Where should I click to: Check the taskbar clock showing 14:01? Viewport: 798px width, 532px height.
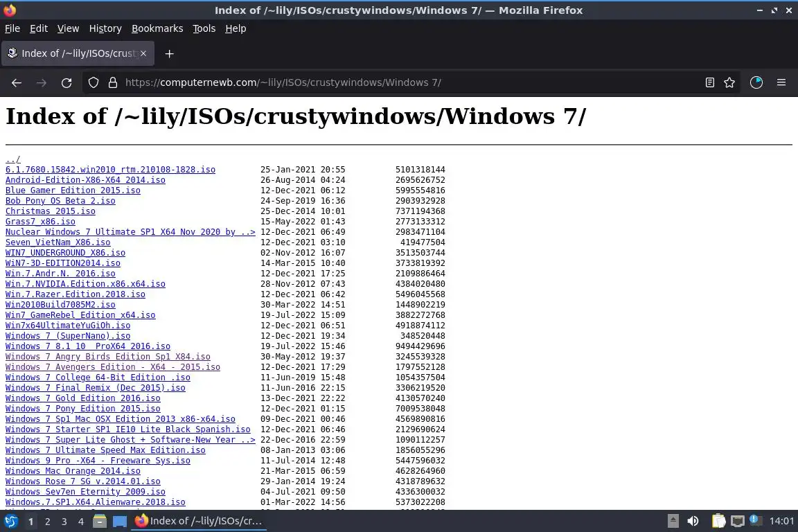781,521
